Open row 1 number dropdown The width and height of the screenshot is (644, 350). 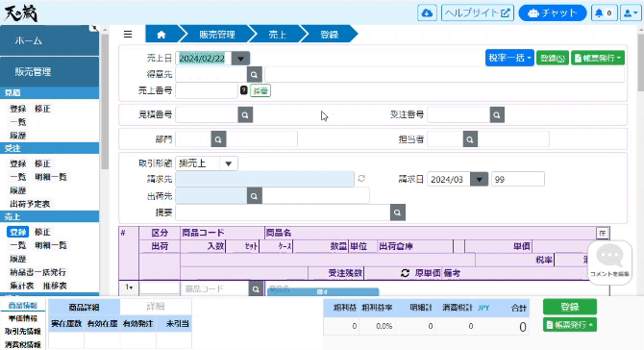point(129,287)
